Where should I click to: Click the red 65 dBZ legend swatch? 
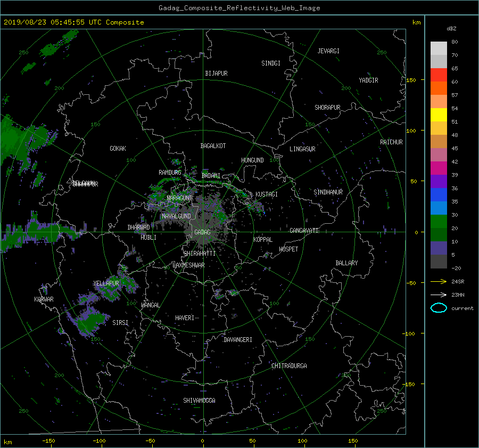point(439,75)
